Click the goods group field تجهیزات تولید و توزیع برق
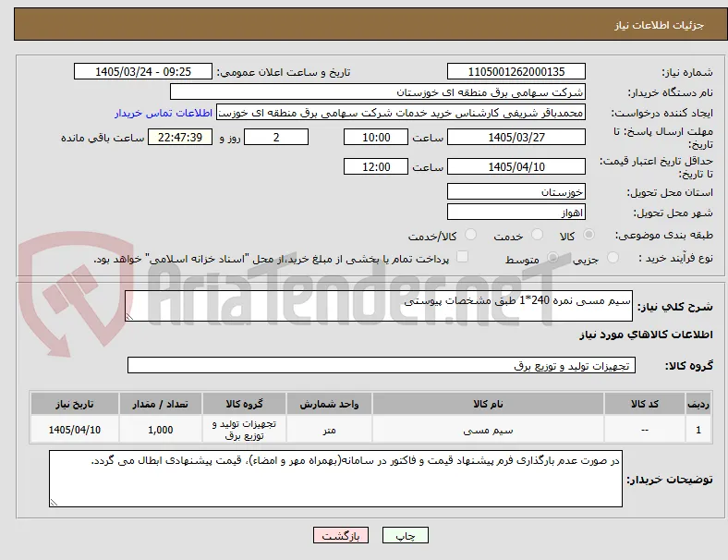Viewport: 728px width, 560px height. (382, 365)
